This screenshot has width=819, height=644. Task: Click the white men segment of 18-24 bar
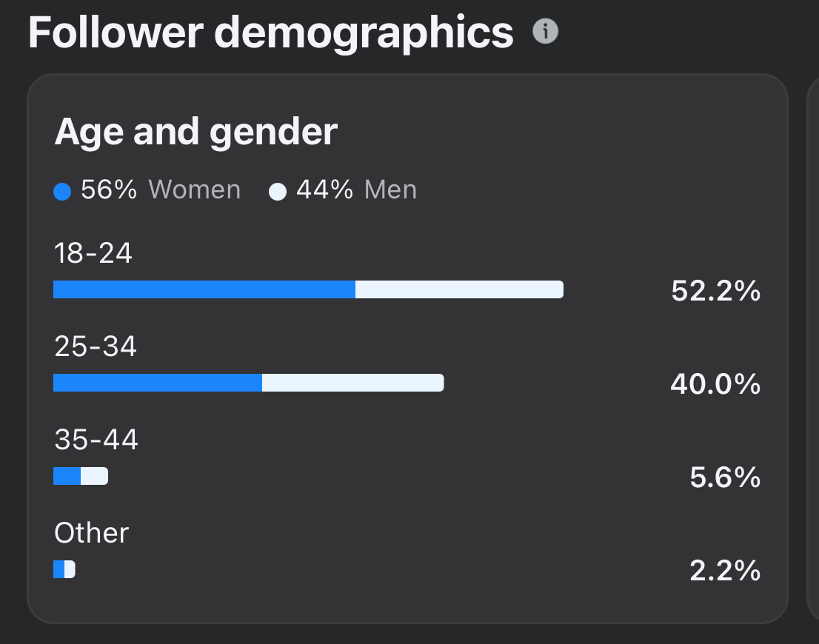pos(460,289)
